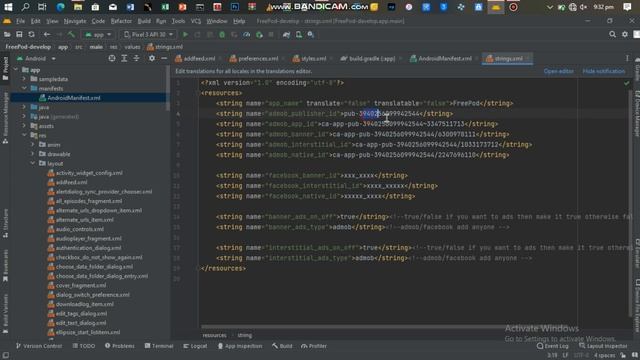
Task: Open IDE settings gear in toolbar
Action: (625, 35)
